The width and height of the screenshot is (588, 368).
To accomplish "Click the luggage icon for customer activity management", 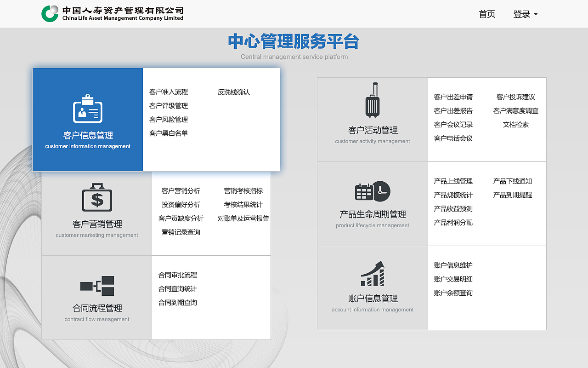I will (372, 100).
